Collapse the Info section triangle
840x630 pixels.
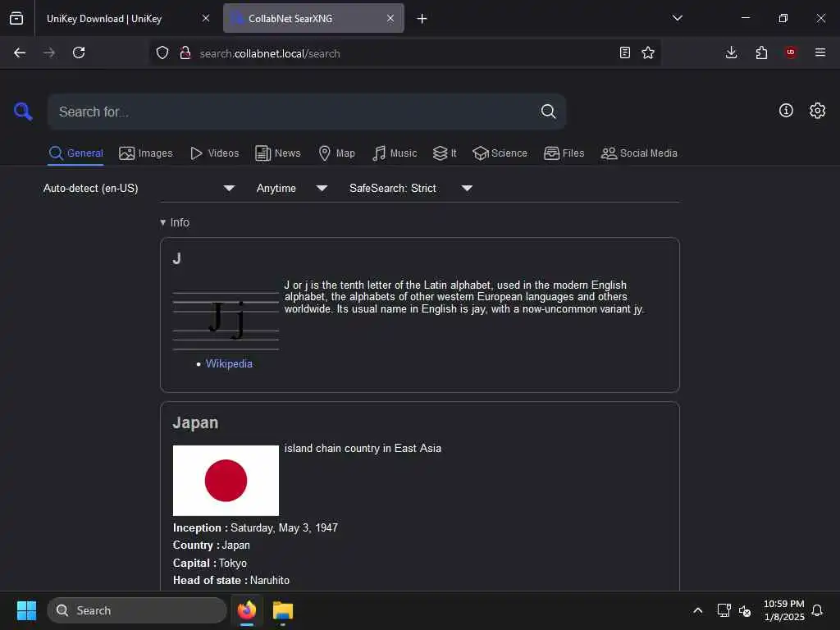(x=163, y=222)
